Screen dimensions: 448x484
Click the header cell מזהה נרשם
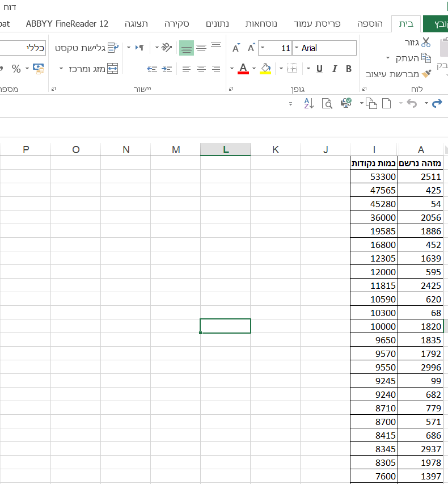click(421, 163)
